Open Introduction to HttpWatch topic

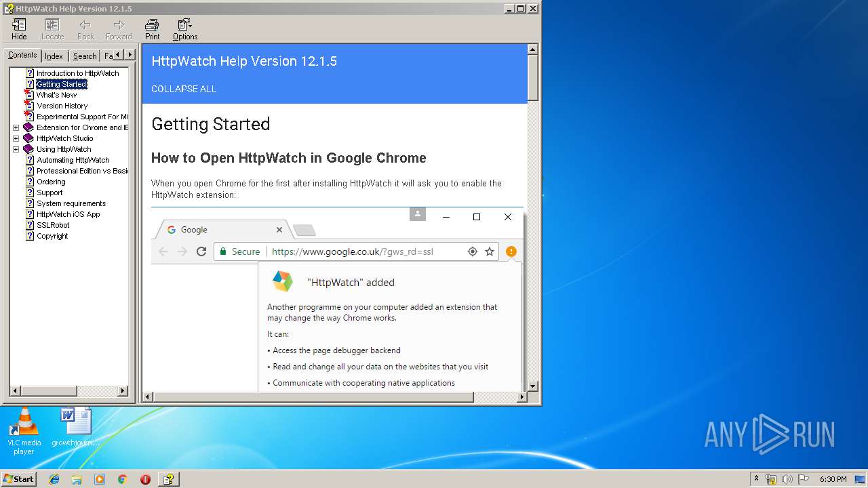[77, 73]
